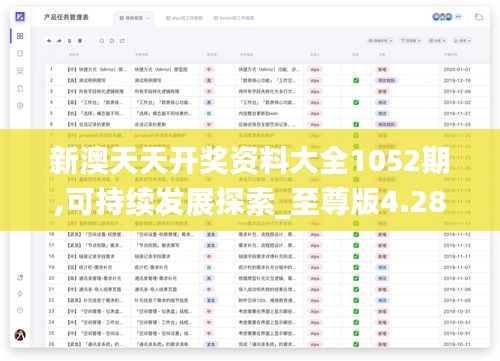Click the app logo in the sidebar
The width and height of the screenshot is (500, 361).
(x=20, y=16)
